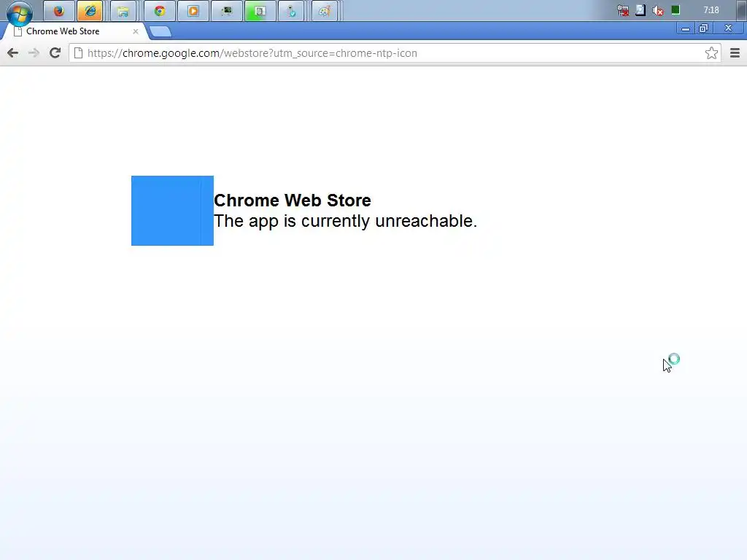Launch Firefox from the taskbar
The height and width of the screenshot is (560, 747).
59,11
